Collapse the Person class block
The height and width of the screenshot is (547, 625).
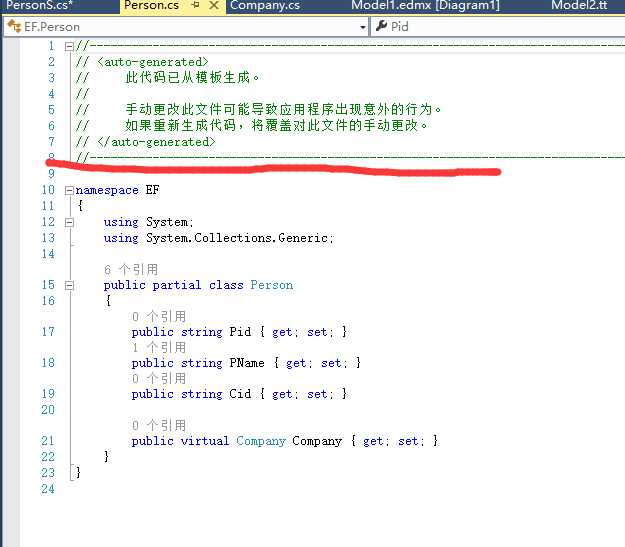pyautogui.click(x=69, y=285)
